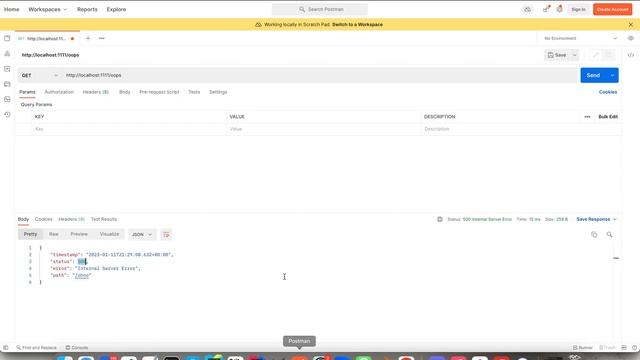Open the Pre-request Script tab

point(159,92)
